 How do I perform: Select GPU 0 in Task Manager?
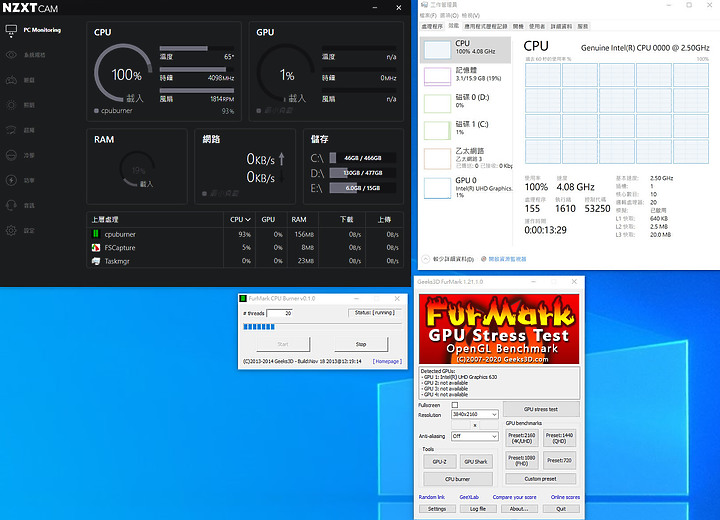click(x=465, y=187)
